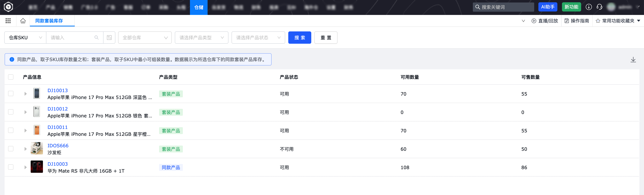Expand the DJ10003 row details

point(25,167)
